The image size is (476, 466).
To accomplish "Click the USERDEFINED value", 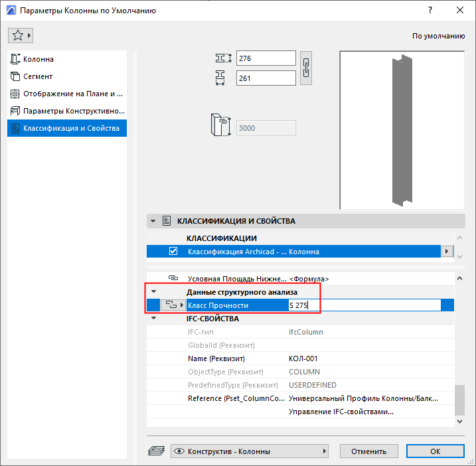I will (x=313, y=385).
